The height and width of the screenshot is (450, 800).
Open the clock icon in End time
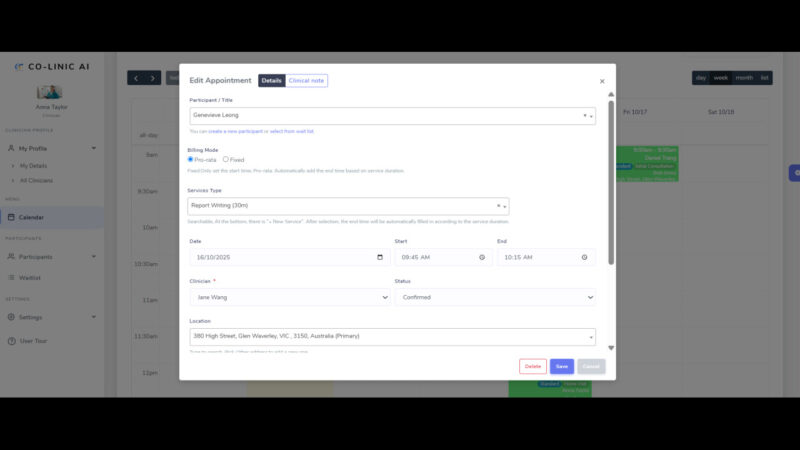point(585,257)
